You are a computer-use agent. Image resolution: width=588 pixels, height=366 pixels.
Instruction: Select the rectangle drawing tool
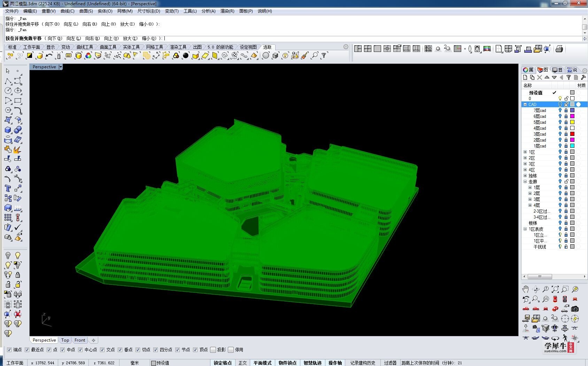(18, 100)
